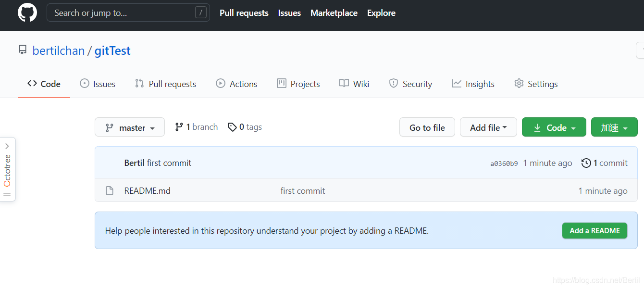Click the Add a README button

click(595, 230)
